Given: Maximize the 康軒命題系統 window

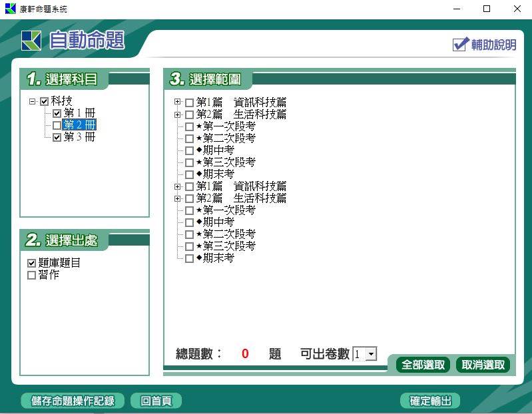Looking at the screenshot, I should pyautogui.click(x=487, y=9).
